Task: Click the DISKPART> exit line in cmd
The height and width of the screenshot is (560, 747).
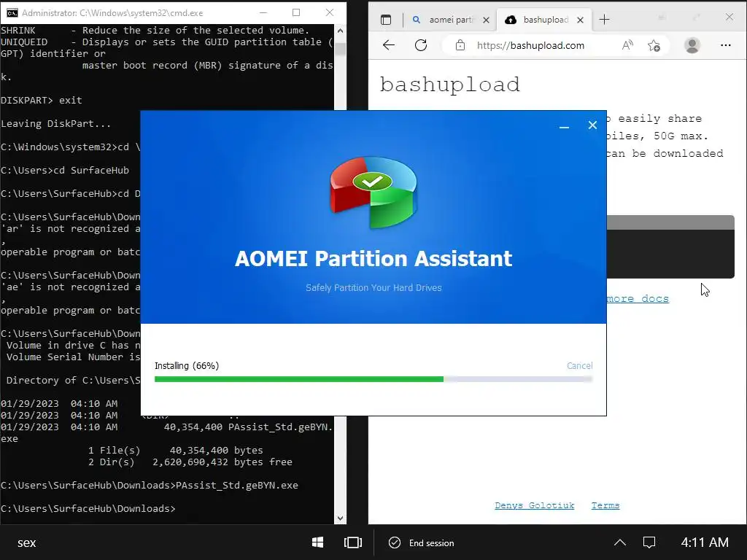Action: point(42,101)
